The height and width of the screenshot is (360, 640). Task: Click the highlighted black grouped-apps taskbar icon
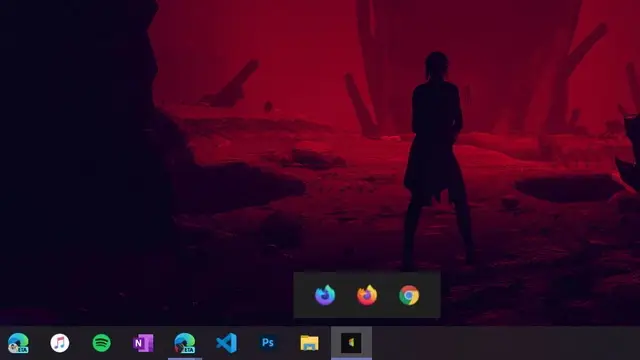351,342
